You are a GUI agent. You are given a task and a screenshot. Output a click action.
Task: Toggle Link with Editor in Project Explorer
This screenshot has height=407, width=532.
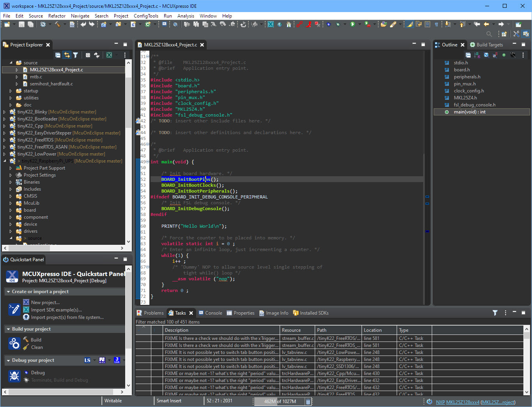(x=66, y=55)
